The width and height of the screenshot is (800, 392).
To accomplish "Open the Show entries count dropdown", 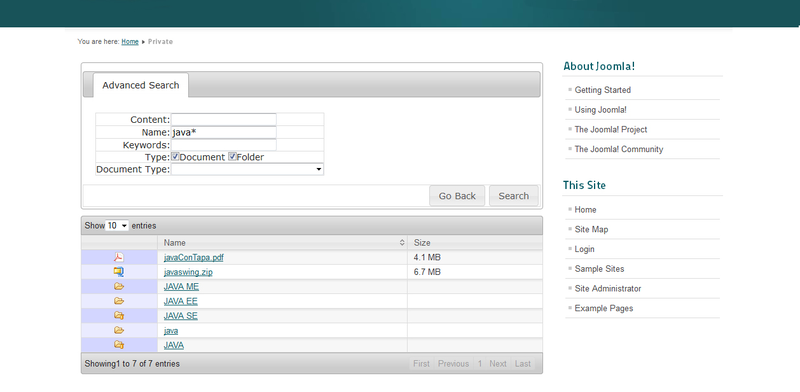I will 117,226.
